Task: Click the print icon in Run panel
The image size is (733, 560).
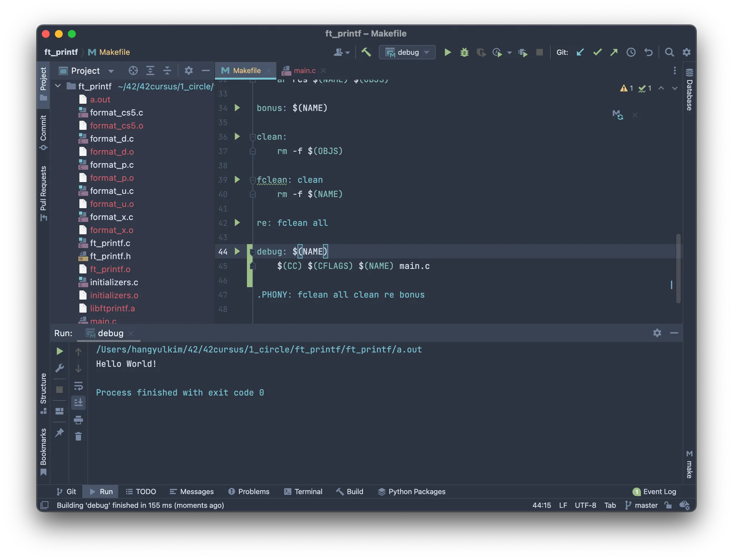Action: pyautogui.click(x=78, y=419)
